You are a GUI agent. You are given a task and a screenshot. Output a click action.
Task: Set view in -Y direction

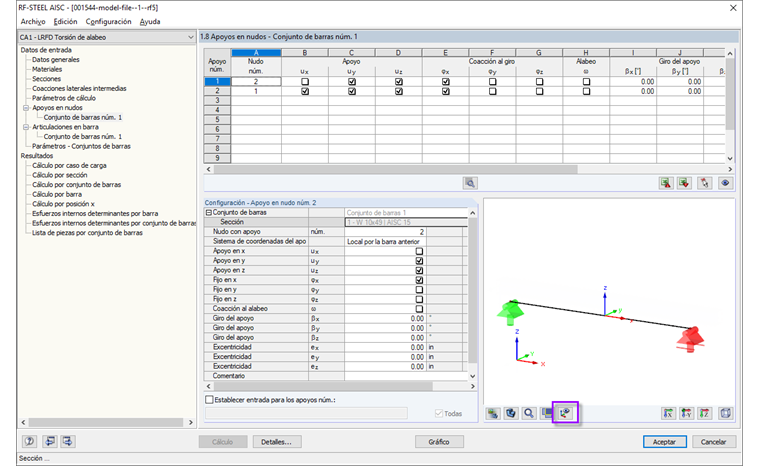[686, 413]
